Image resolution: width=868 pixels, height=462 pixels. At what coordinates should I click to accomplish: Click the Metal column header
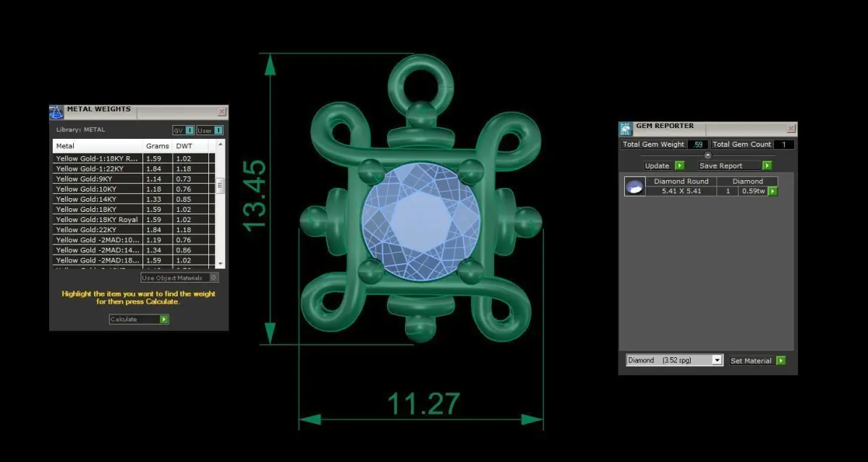(x=98, y=145)
